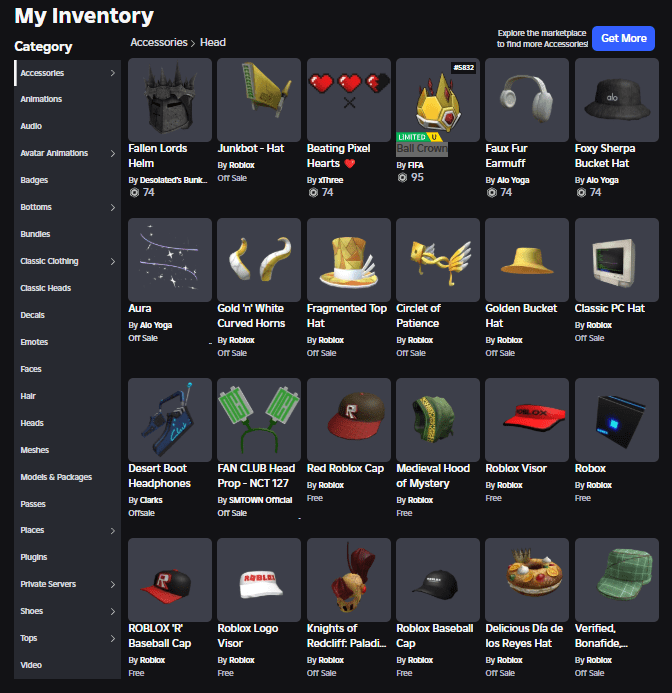Open Alo Yoga creator under Aura
Image resolution: width=672 pixels, height=693 pixels.
pyautogui.click(x=156, y=325)
